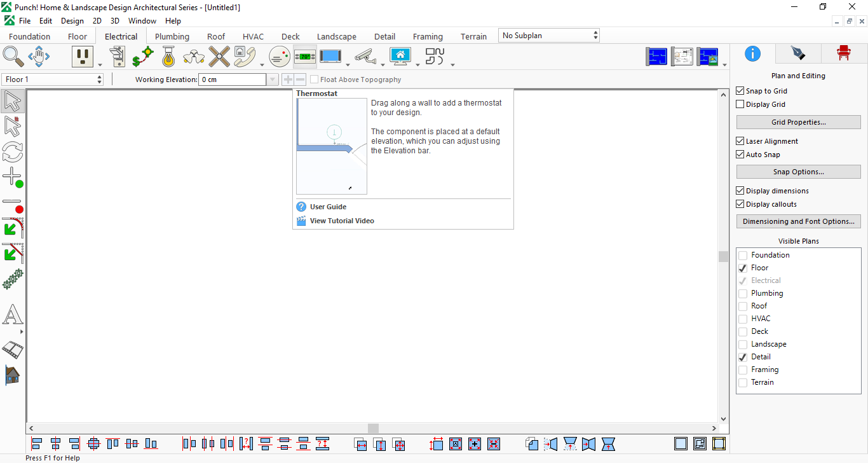This screenshot has width=868, height=463.
Task: Select the smart home monitor tool
Action: [x=400, y=57]
